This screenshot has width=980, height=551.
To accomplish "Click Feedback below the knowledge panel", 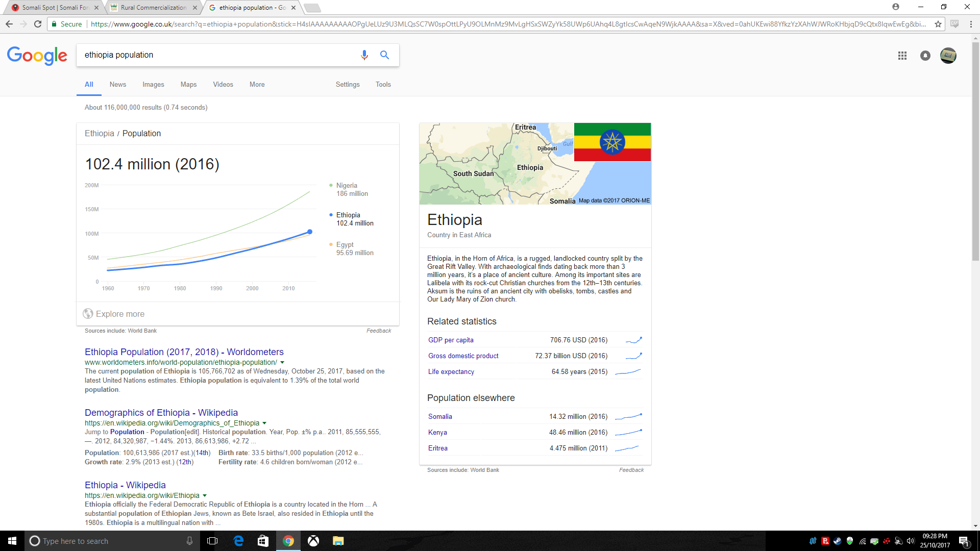I will tap(631, 470).
